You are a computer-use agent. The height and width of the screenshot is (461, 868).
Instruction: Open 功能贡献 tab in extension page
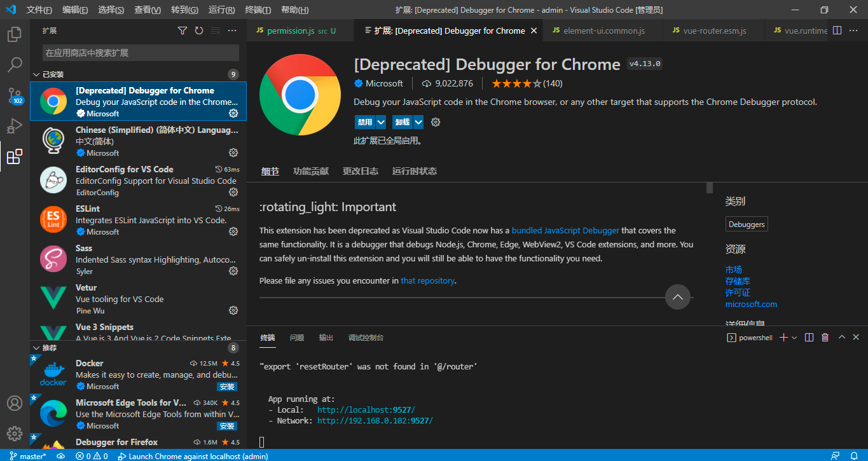(310, 171)
